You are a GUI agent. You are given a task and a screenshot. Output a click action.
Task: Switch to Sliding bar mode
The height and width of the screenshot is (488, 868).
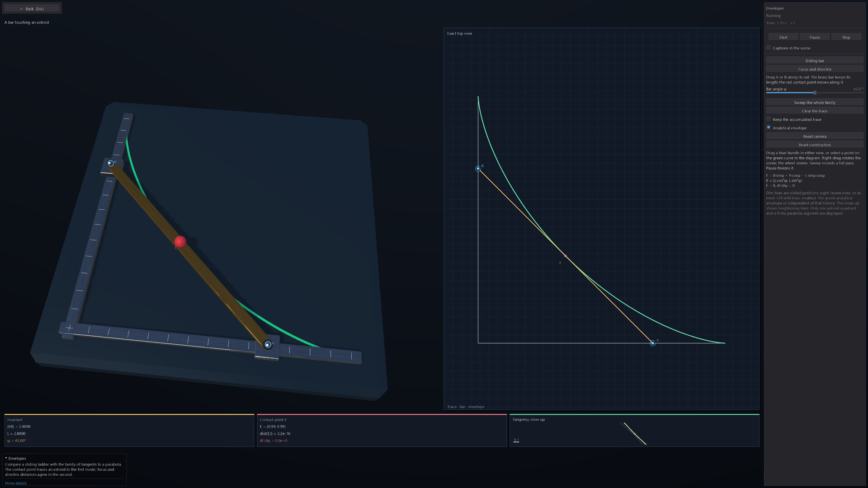[x=815, y=61]
